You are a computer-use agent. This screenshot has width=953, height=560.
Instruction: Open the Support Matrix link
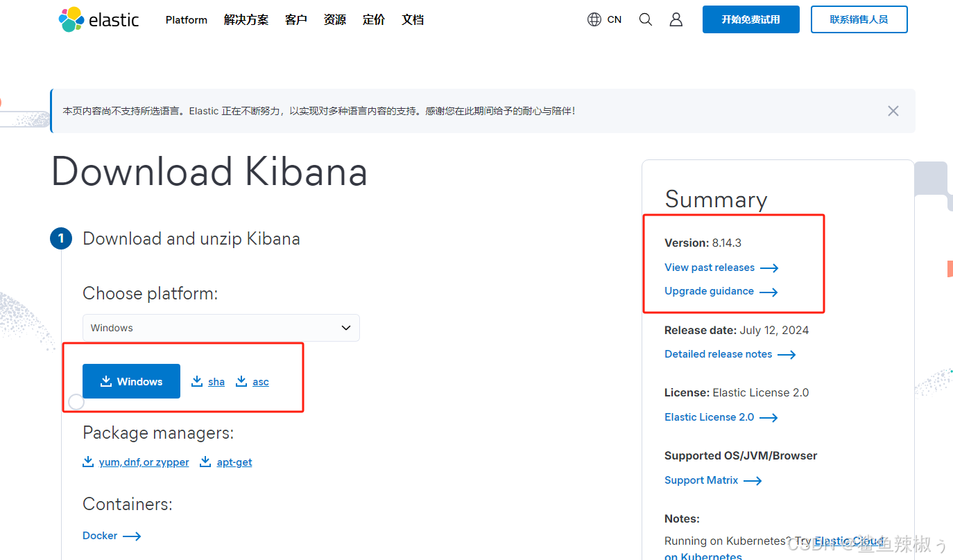713,480
